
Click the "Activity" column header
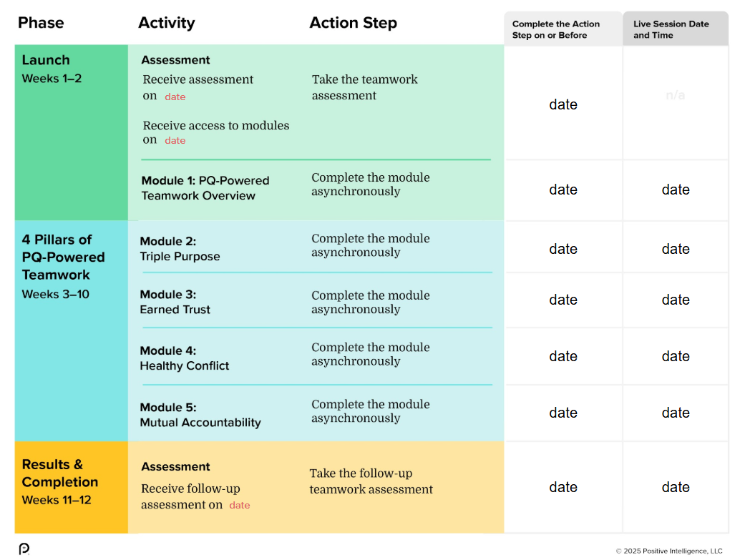[166, 23]
